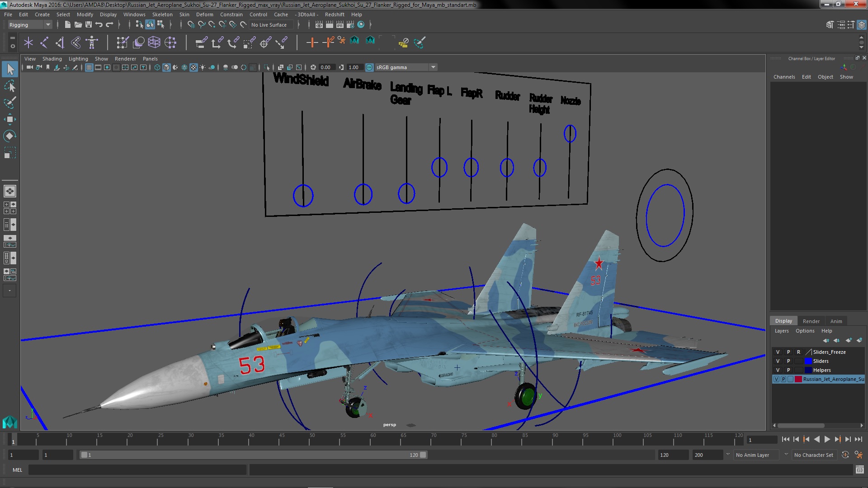Click the current frame field in timeline

[x=761, y=440]
